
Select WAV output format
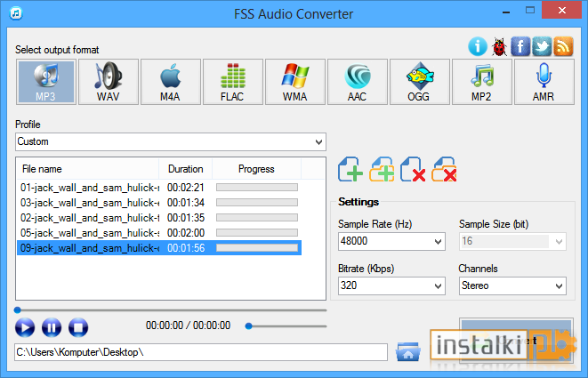[x=108, y=82]
